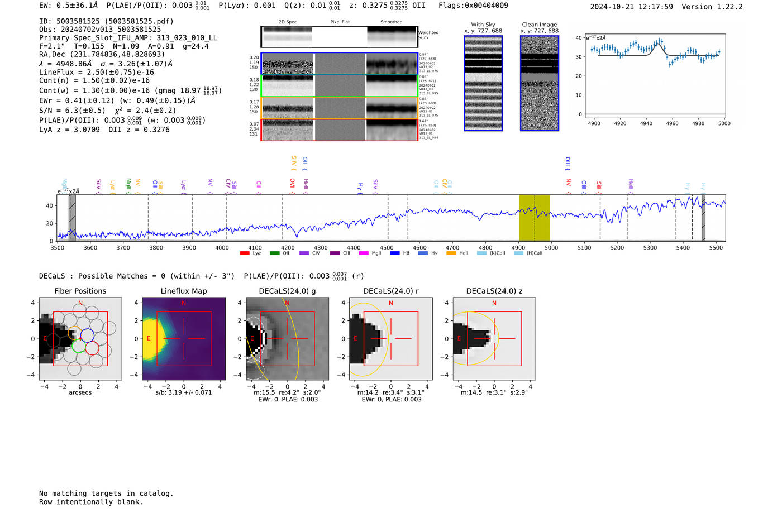Click the '2D Spec' column header
The height and width of the screenshot is (532, 782).
pos(288,22)
